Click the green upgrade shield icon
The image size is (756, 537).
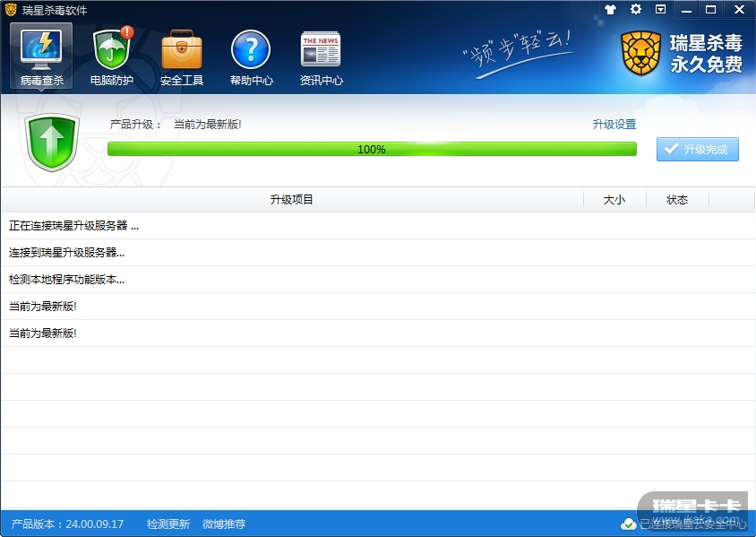52,143
